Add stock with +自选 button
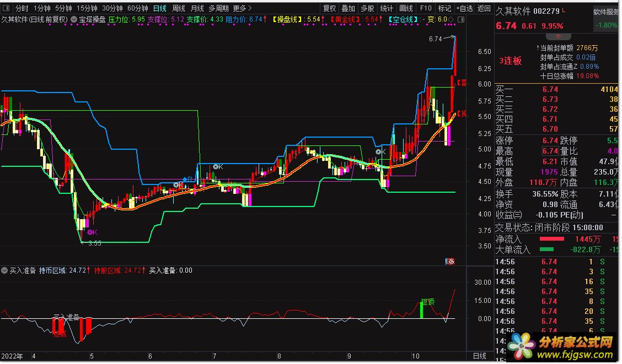The width and height of the screenshot is (622, 364). coord(464,8)
